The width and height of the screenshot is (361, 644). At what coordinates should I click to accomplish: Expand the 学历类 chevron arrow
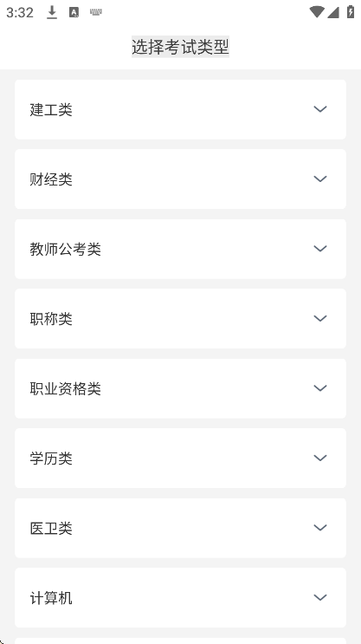[320, 458]
